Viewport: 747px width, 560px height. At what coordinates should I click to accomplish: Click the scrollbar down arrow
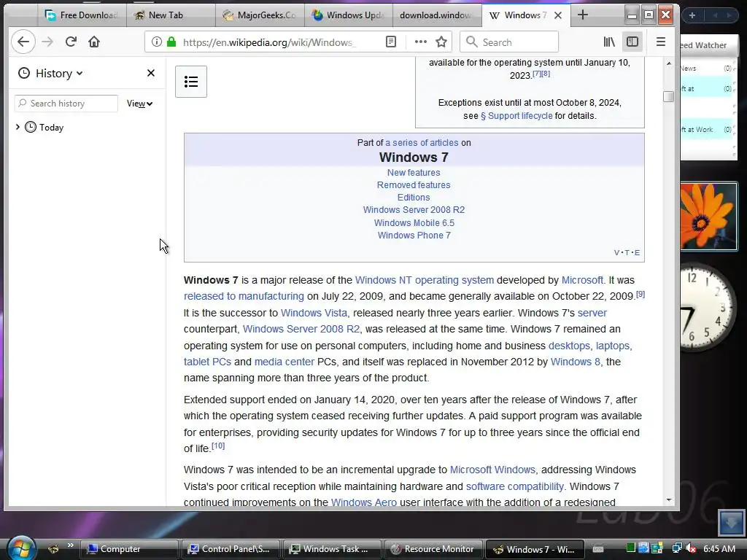point(669,500)
